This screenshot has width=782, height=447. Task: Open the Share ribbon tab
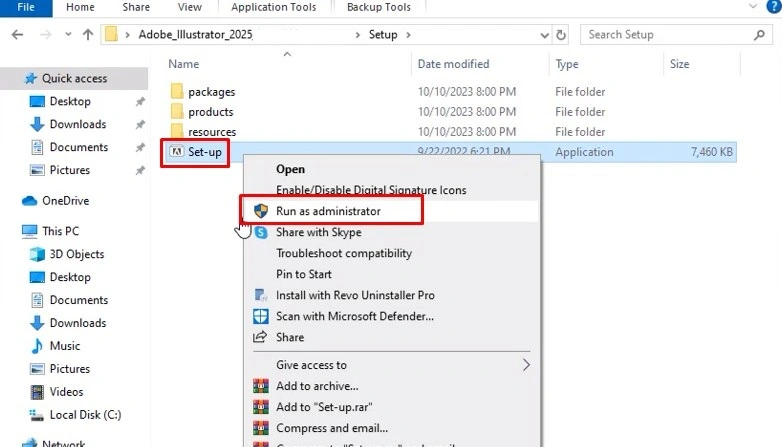tap(136, 7)
